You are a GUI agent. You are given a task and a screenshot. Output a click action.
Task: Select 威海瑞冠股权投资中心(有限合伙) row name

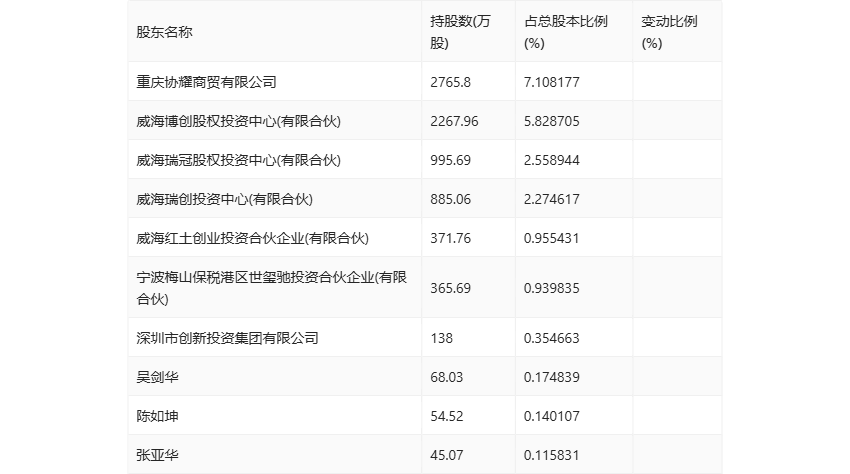(239, 160)
